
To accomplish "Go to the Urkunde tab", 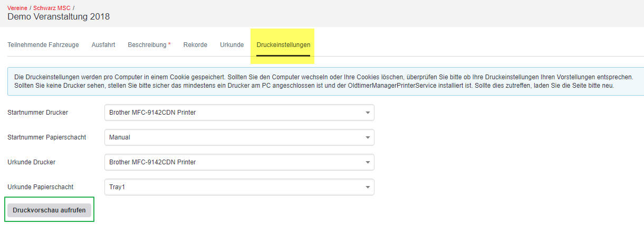I will (232, 45).
